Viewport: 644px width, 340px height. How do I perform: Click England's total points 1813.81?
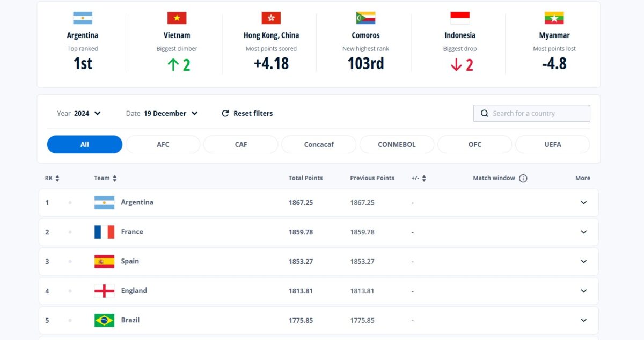[301, 291]
